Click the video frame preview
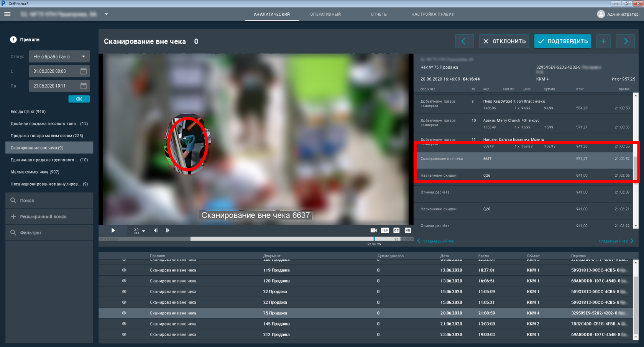644x347 pixels. click(x=256, y=139)
